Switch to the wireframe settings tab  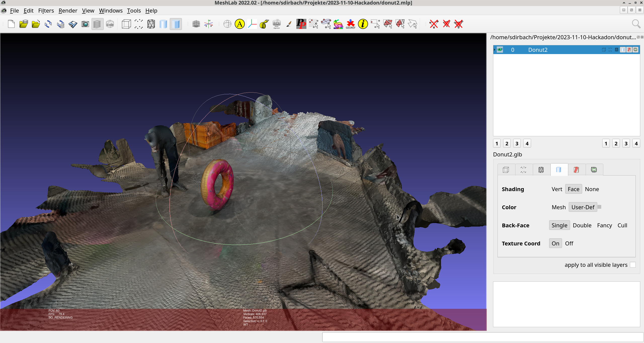pyautogui.click(x=541, y=170)
